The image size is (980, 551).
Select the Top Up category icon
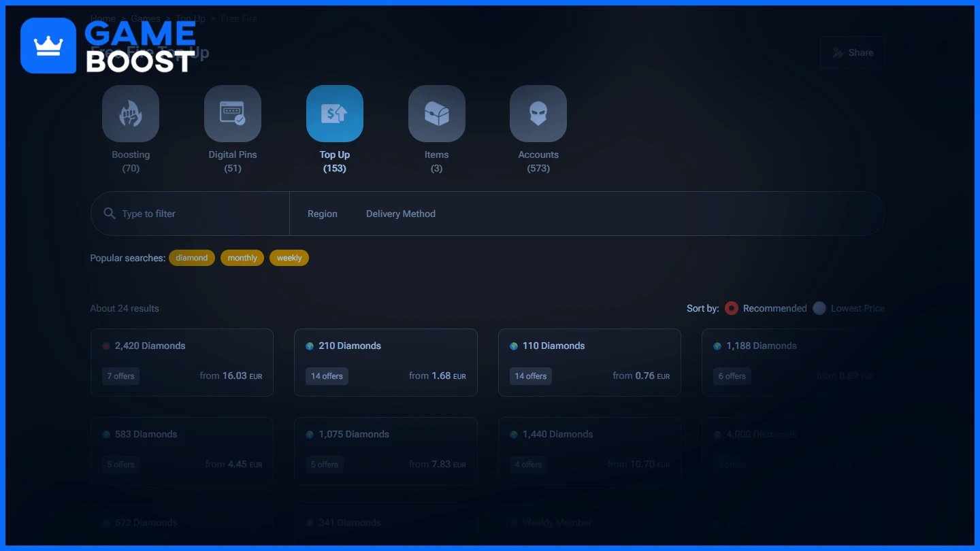(335, 114)
